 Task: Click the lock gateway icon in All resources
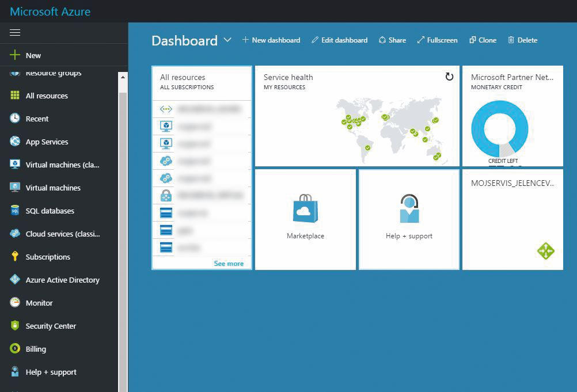pyautogui.click(x=166, y=195)
